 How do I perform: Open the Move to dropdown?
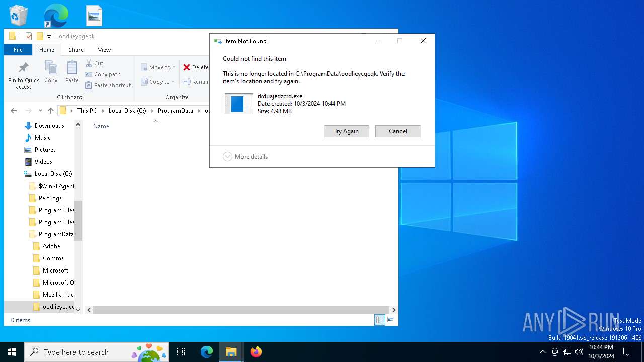tap(158, 67)
